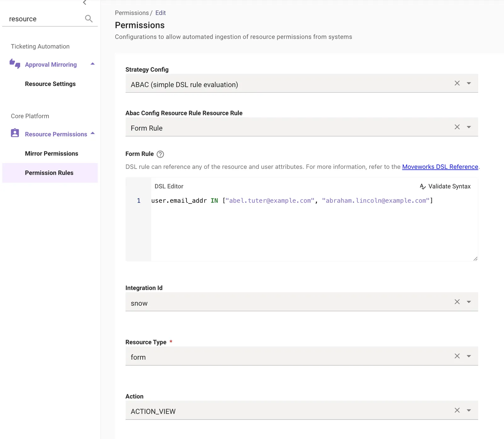504x439 pixels.
Task: Collapse the Approval Mirroring section
Action: [93, 64]
